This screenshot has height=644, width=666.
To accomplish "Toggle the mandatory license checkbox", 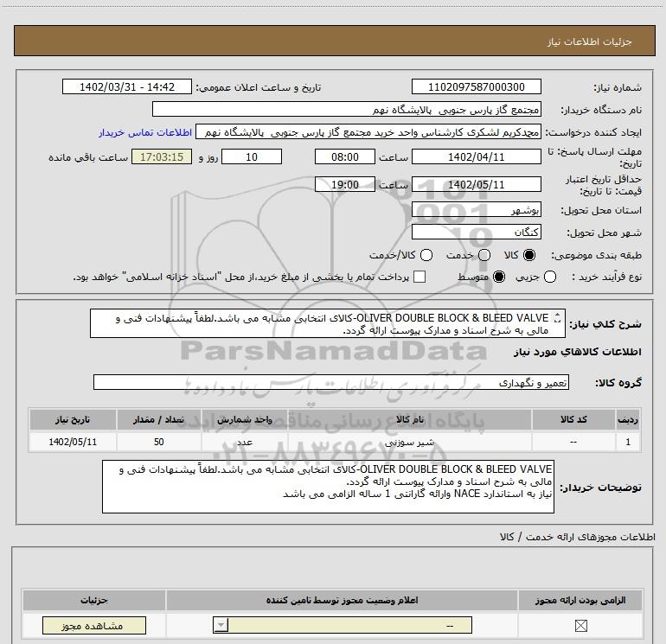I will 580,626.
